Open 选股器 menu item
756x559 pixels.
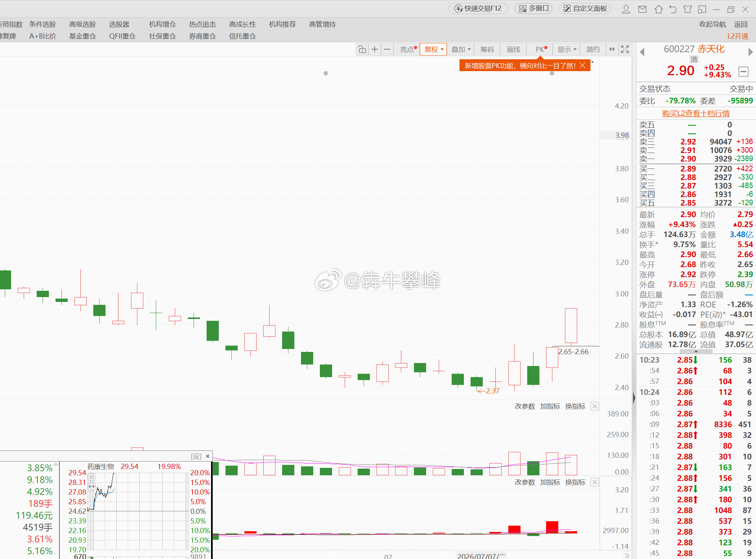point(119,24)
